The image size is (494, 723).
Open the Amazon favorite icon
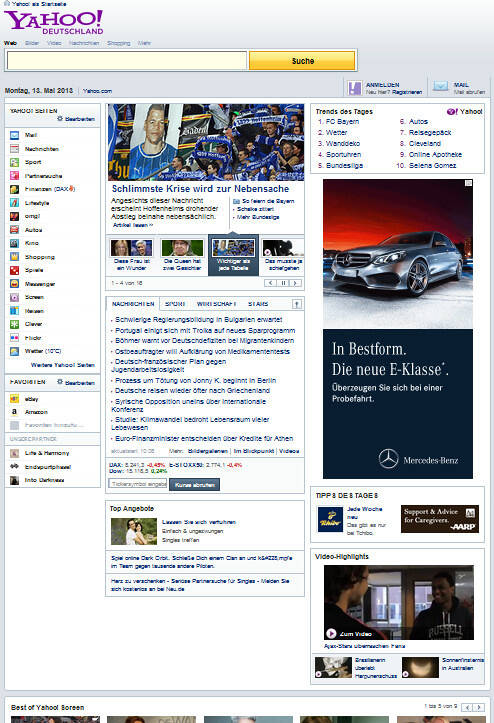coord(14,412)
